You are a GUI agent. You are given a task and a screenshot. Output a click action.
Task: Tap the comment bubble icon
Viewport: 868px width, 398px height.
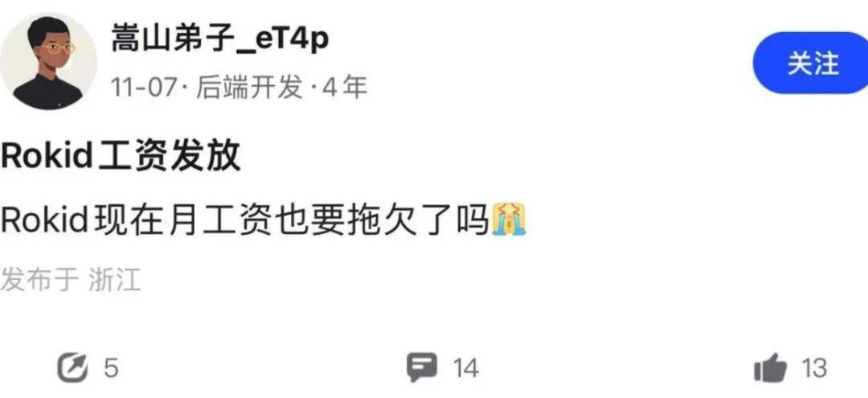coord(423,367)
